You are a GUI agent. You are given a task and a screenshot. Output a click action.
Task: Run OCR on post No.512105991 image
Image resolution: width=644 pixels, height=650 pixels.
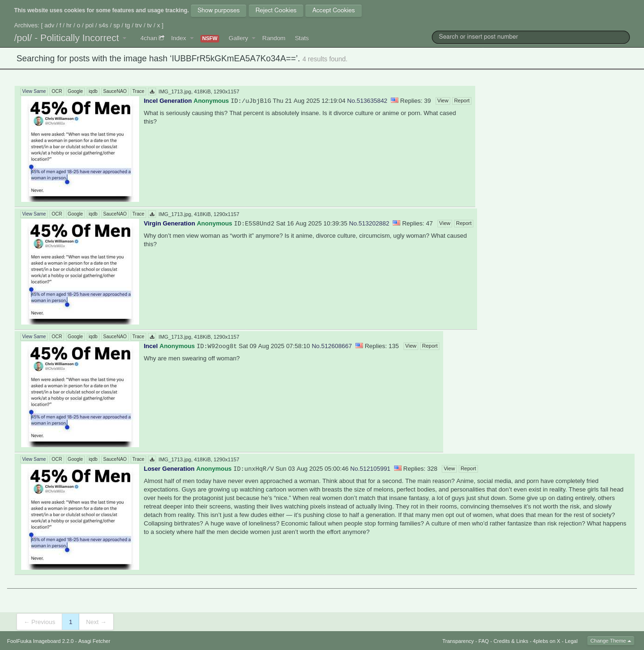click(x=57, y=459)
